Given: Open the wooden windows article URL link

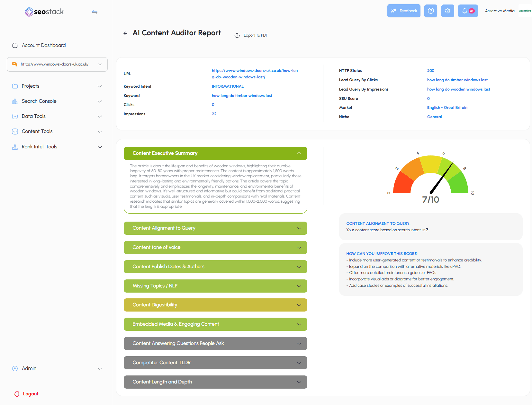Looking at the screenshot, I should (x=254, y=74).
